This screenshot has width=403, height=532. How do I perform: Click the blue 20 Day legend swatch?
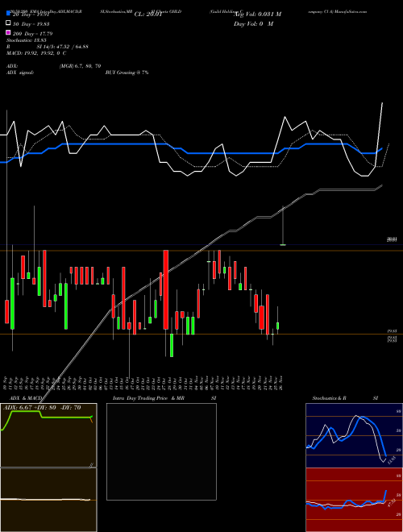[8, 15]
